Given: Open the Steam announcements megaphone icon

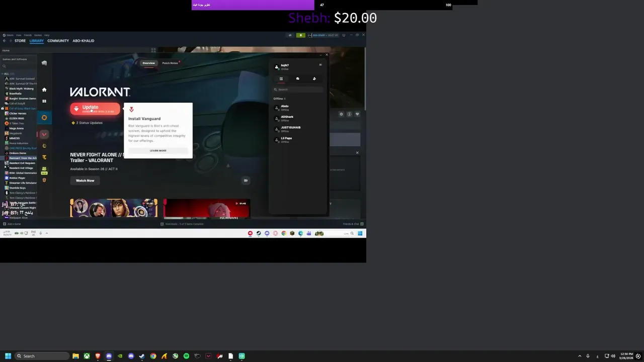Looking at the screenshot, I should (290, 35).
